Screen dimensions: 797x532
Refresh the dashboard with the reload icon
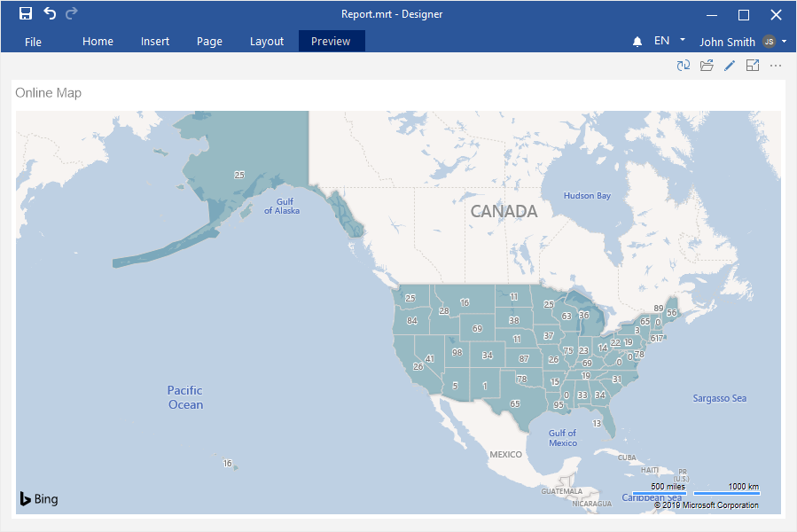[684, 66]
